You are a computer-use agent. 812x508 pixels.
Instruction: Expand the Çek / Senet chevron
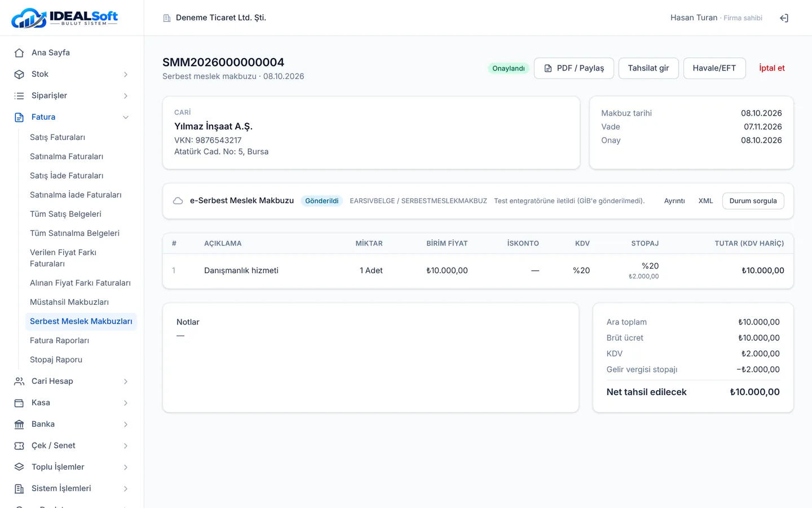point(126,445)
